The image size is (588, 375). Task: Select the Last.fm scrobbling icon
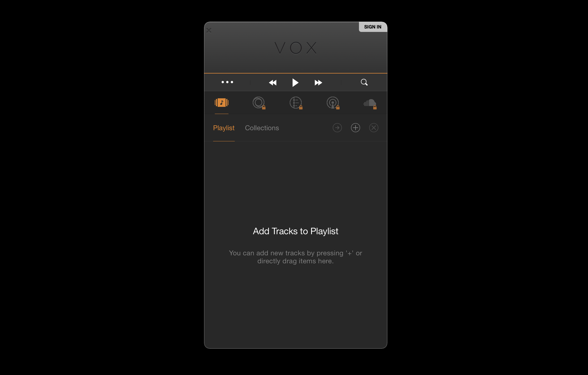coord(258,103)
